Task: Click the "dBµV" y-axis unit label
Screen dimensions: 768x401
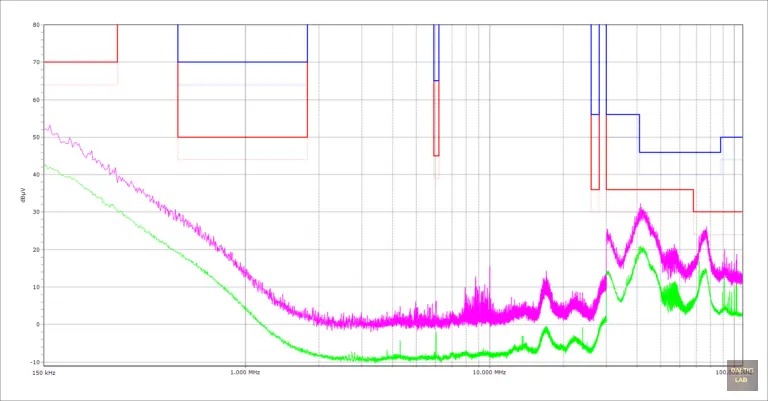Action: (23, 194)
